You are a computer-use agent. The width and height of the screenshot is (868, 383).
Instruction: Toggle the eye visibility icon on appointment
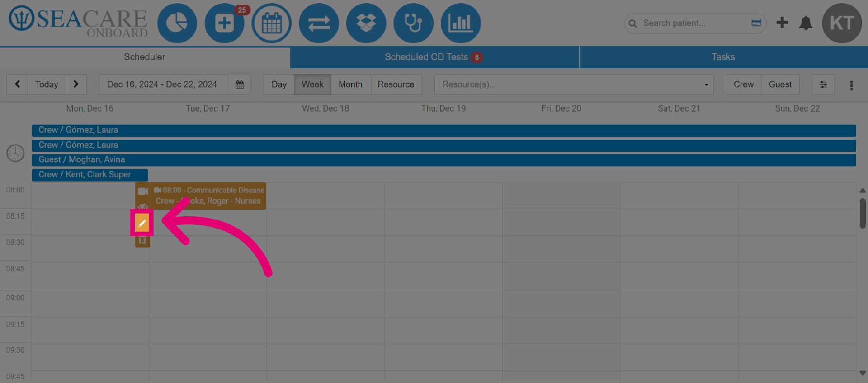coord(143,206)
